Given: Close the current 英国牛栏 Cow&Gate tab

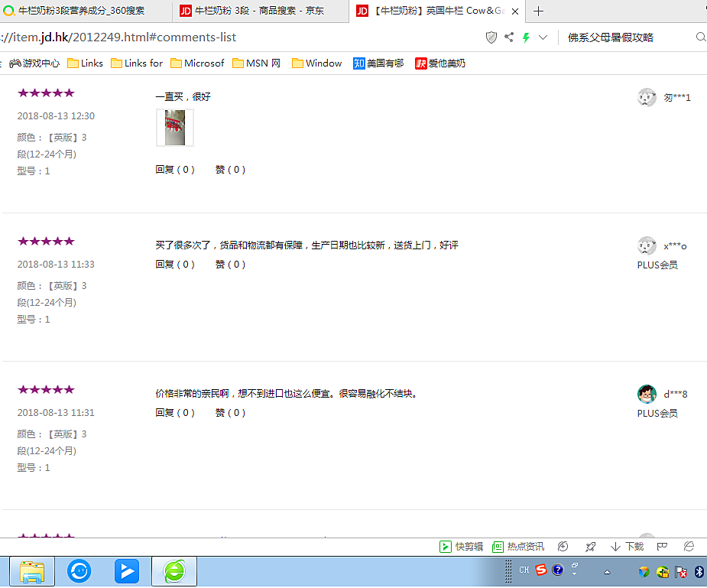Looking at the screenshot, I should 515,11.
